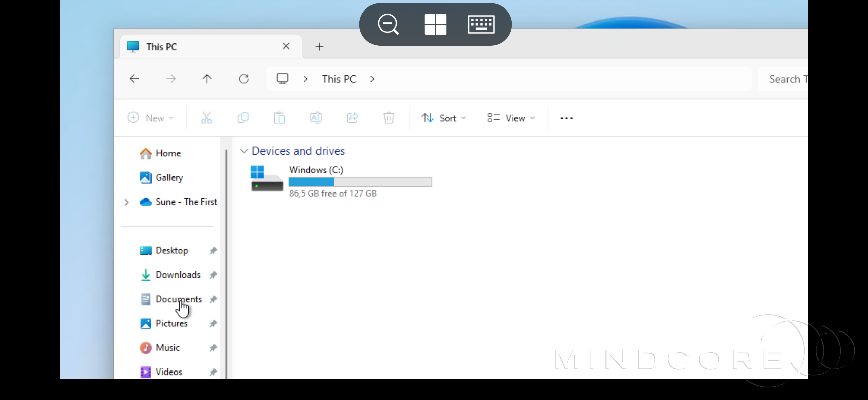Focus the Search box
The height and width of the screenshot is (400, 868).
[x=783, y=79]
